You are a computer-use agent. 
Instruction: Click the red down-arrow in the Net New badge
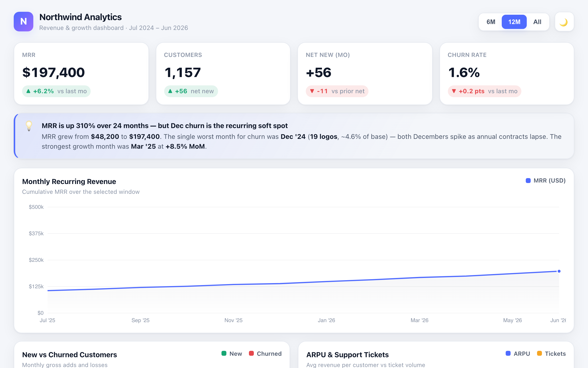point(312,91)
